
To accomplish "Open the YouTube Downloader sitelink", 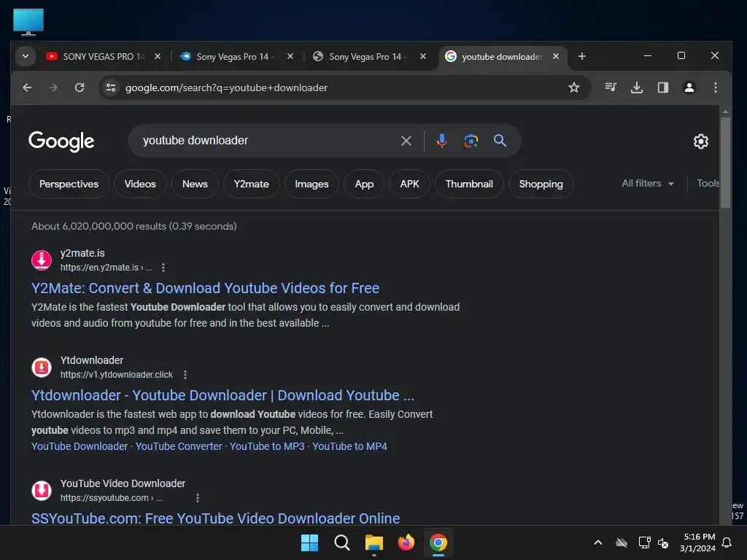I will coord(80,447).
